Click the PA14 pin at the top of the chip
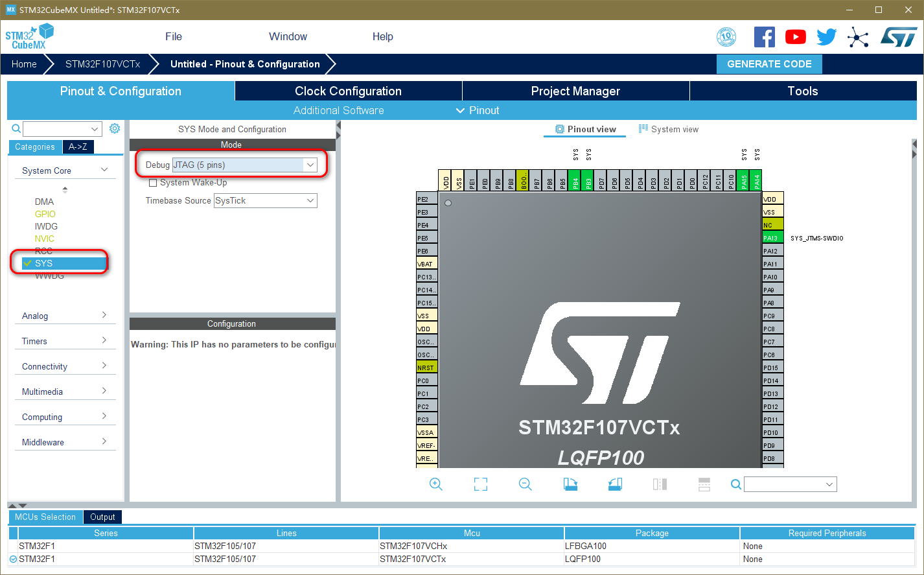Viewport: 924px width, 575px height. 756,181
